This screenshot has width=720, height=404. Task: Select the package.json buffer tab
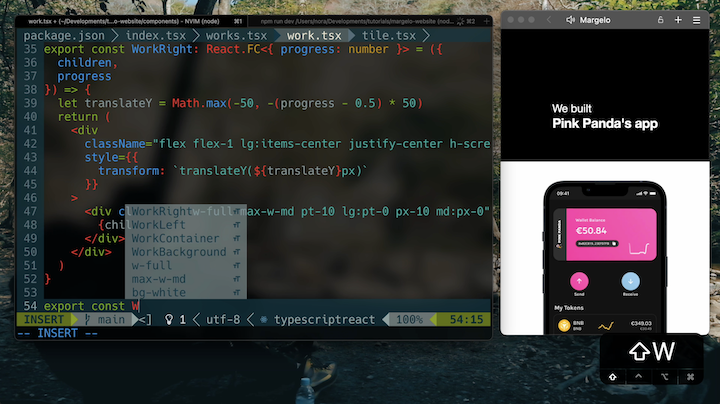pyautogui.click(x=65, y=35)
